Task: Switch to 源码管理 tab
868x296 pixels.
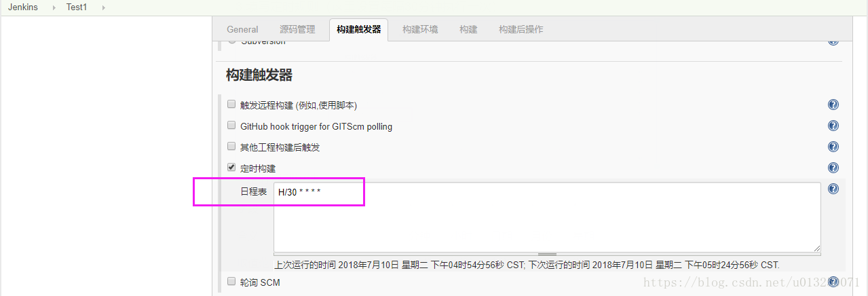Action: pos(297,29)
